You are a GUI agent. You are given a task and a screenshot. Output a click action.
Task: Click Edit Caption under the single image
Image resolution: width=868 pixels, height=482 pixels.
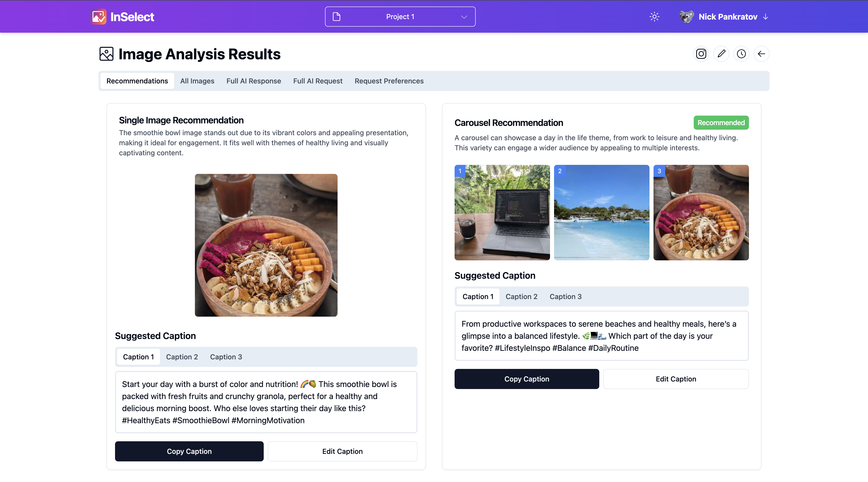point(342,451)
